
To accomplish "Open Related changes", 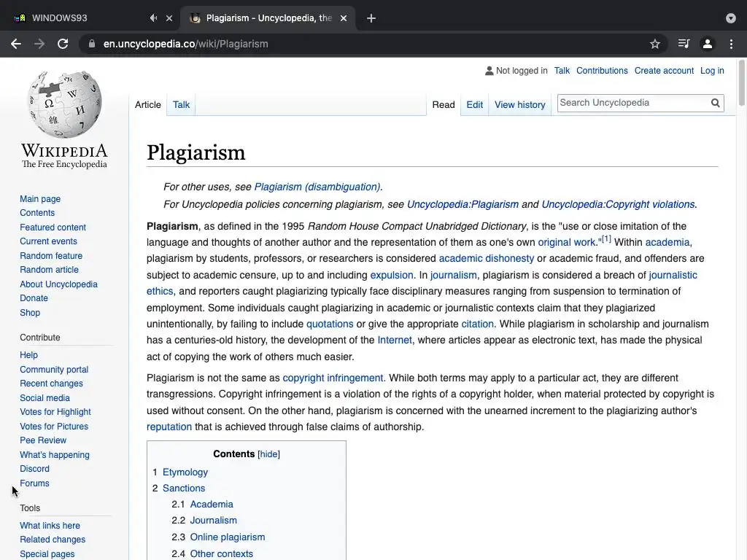I will point(53,540).
